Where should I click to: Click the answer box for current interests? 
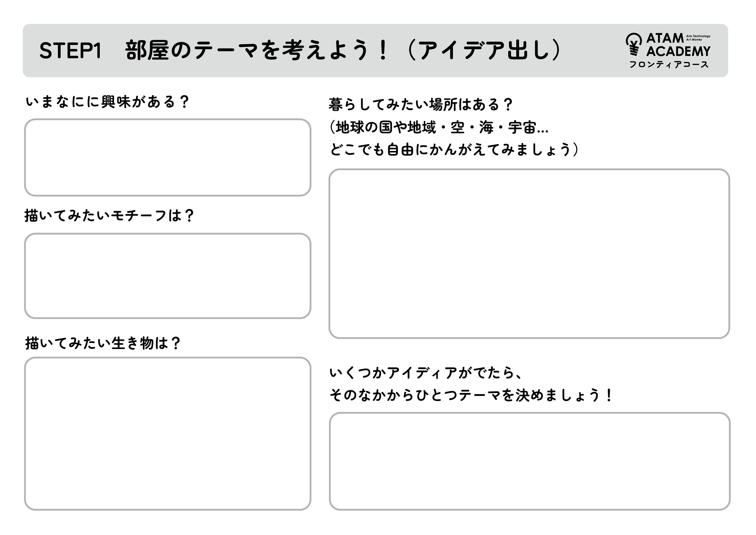[168, 157]
